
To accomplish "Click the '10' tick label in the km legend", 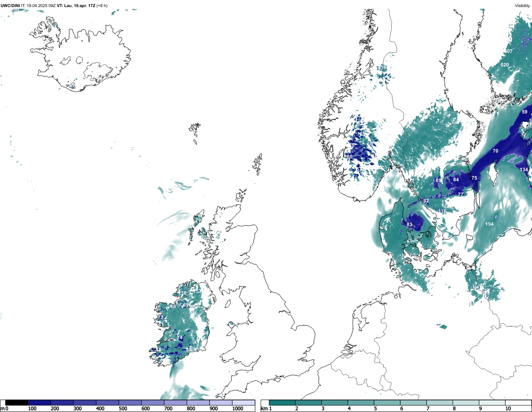I will tap(508, 409).
